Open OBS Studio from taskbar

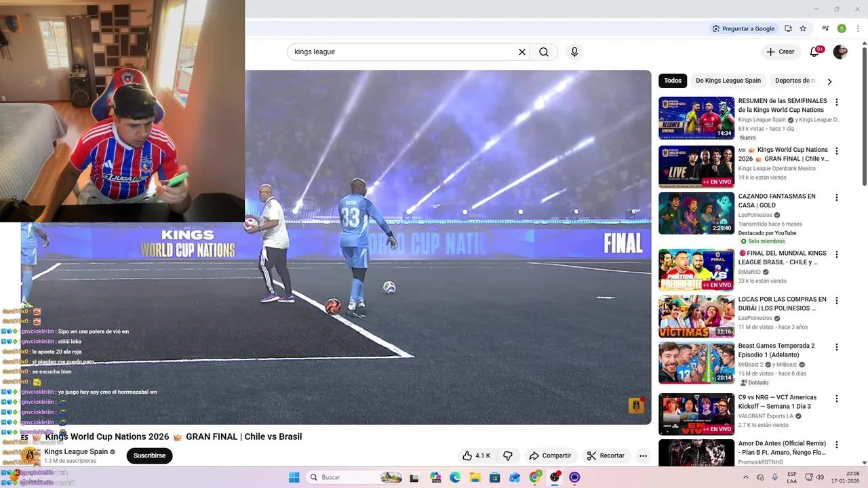tap(555, 477)
